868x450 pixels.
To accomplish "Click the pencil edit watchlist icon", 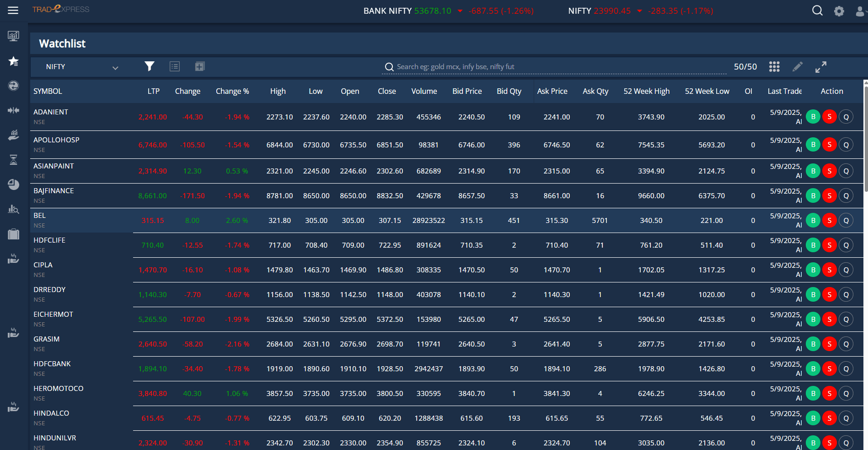I will pos(797,67).
